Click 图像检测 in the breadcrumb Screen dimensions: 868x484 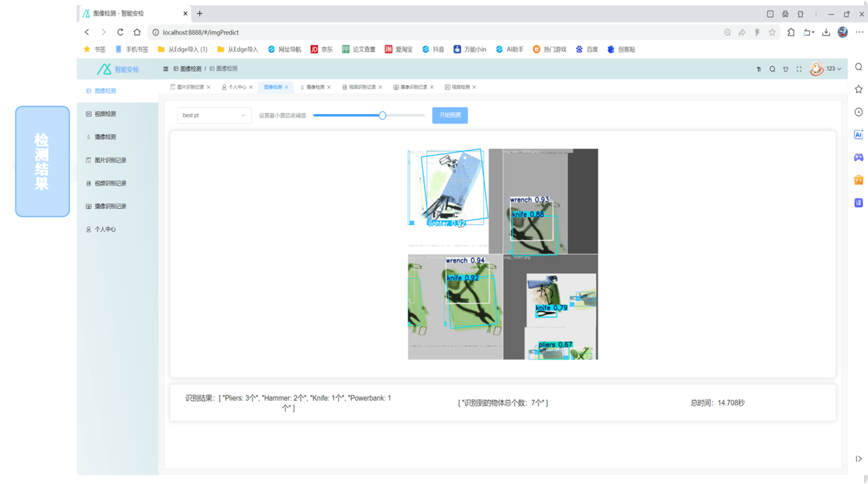pyautogui.click(x=190, y=69)
